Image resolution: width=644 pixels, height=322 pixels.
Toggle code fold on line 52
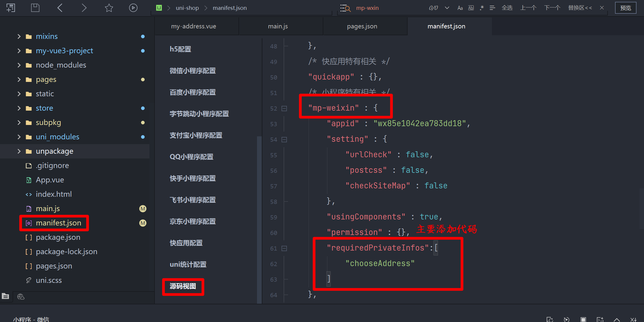point(284,109)
